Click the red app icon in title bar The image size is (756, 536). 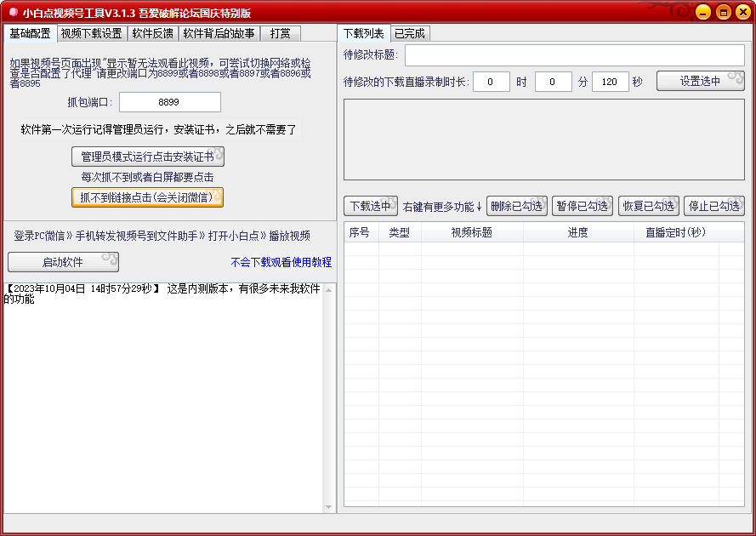click(x=13, y=12)
